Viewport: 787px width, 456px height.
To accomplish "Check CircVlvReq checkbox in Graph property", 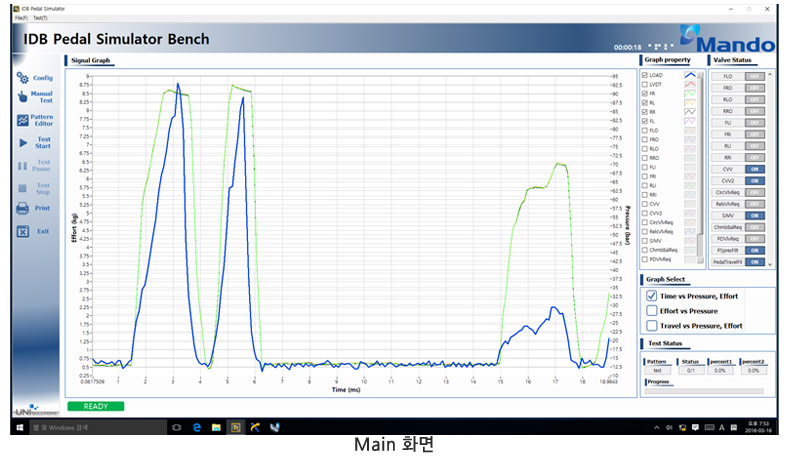I will [645, 222].
